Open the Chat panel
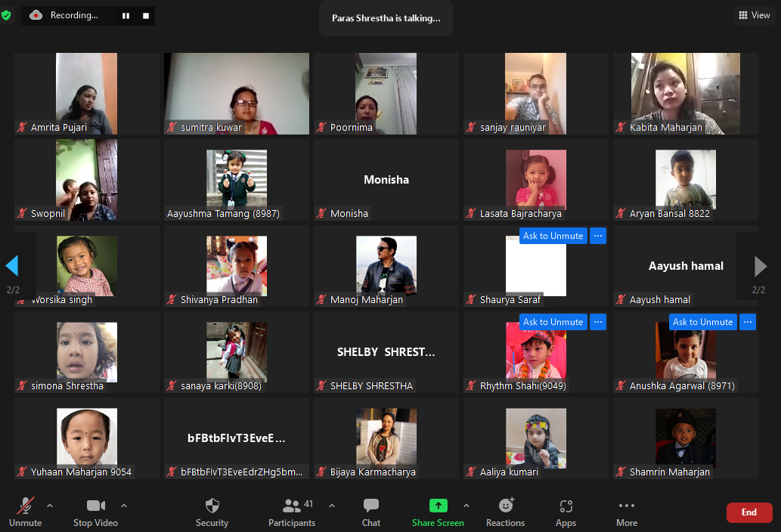Screen dimensions: 781x532 [x=371, y=512]
